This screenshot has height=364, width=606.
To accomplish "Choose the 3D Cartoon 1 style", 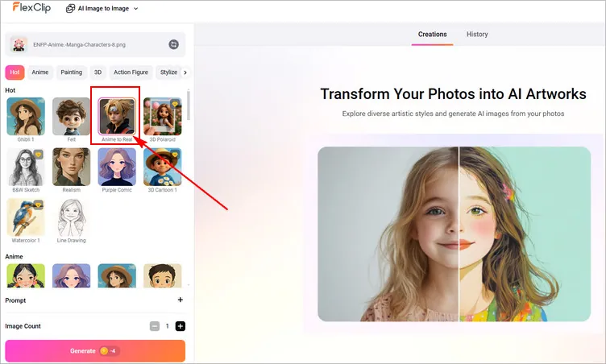I will coord(162,167).
